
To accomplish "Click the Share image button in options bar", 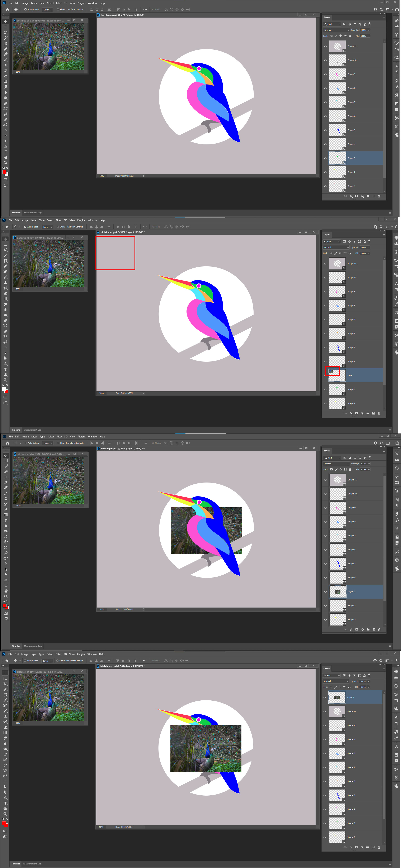I will point(397,9).
